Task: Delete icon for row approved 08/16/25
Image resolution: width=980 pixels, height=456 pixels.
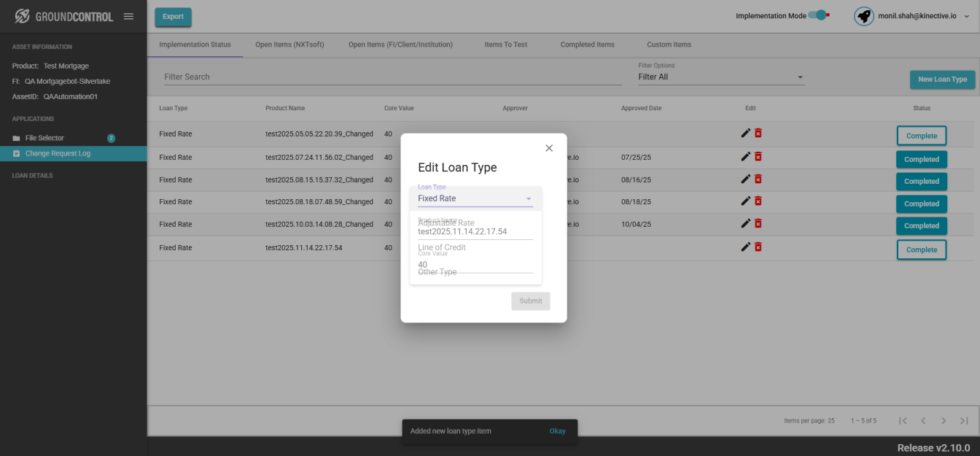Action: click(758, 179)
